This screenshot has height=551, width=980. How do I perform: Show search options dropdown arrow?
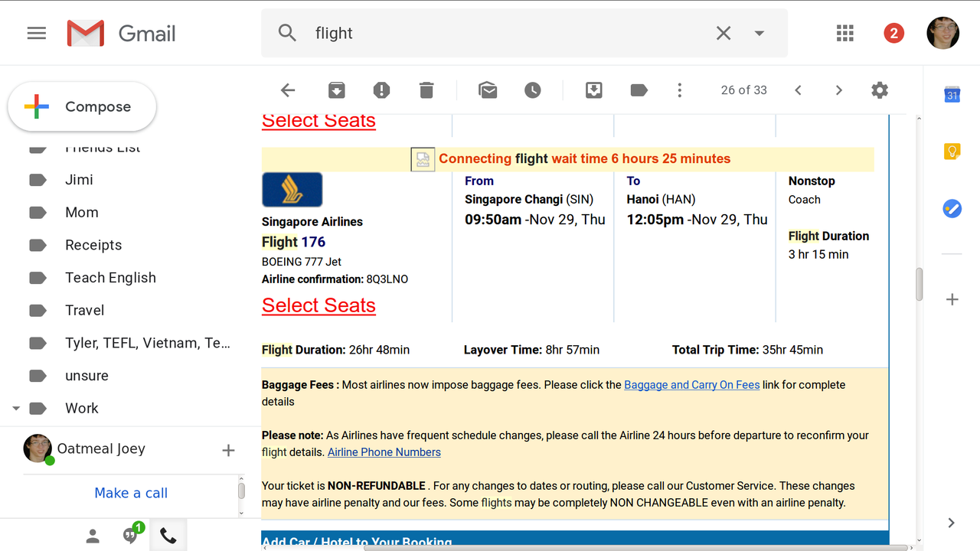pos(759,33)
